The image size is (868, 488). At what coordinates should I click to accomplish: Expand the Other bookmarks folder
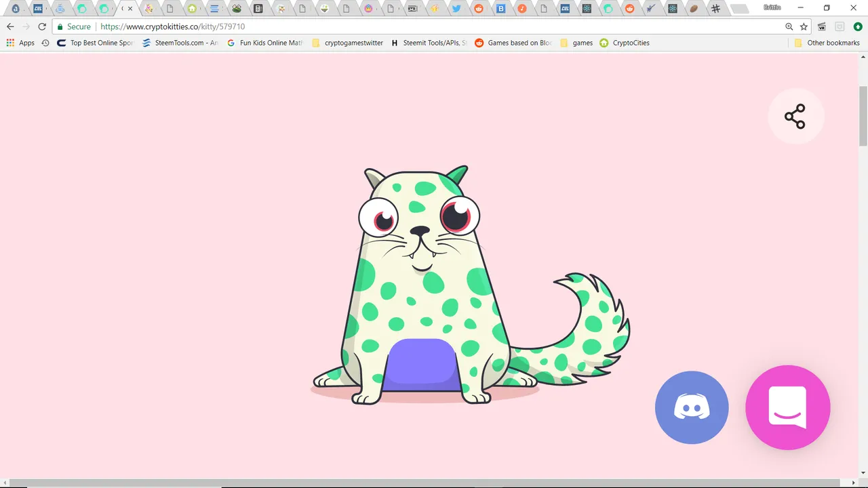(827, 43)
